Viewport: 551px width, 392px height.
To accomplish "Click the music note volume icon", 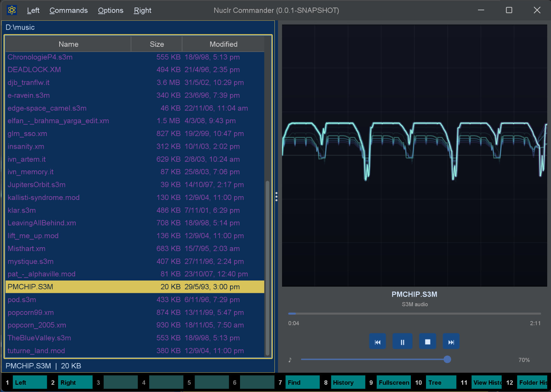I will (290, 360).
